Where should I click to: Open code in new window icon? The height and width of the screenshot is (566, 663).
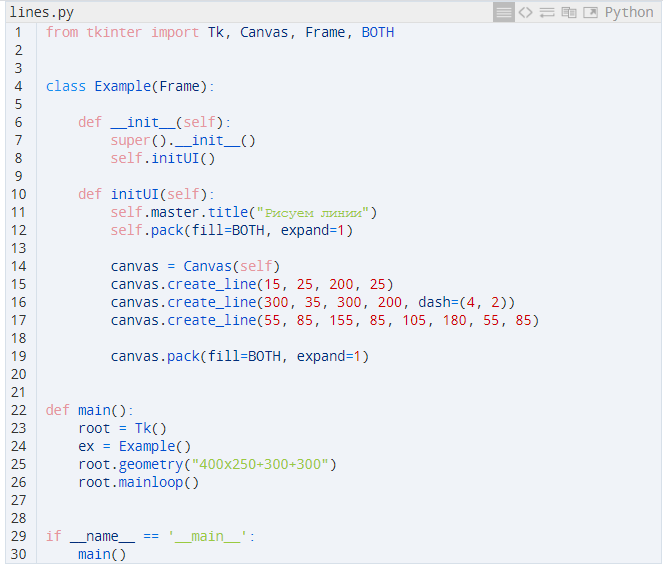coord(590,12)
